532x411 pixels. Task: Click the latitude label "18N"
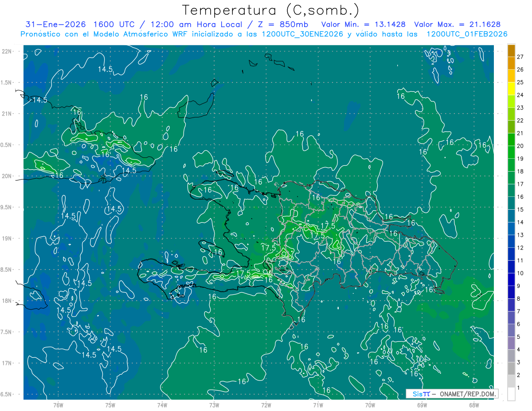6,301
